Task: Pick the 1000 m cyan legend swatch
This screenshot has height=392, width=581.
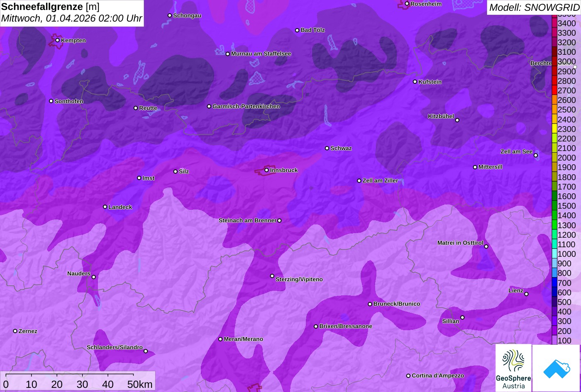Action: click(x=554, y=253)
